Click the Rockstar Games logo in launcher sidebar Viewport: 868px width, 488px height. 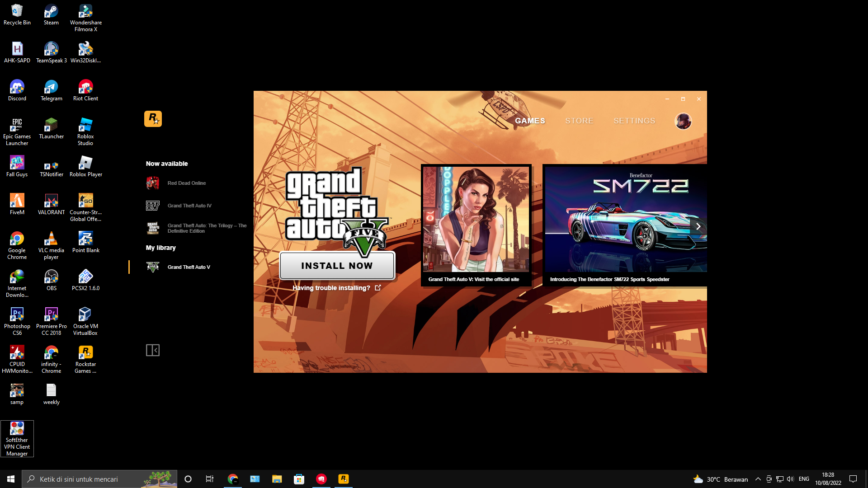click(x=153, y=119)
